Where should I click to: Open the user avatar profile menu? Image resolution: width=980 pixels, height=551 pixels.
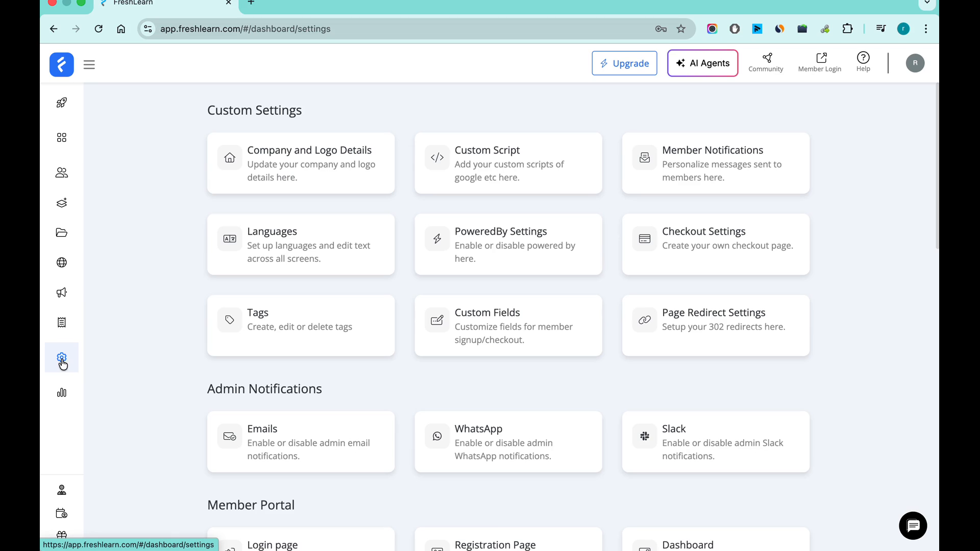pos(915,63)
